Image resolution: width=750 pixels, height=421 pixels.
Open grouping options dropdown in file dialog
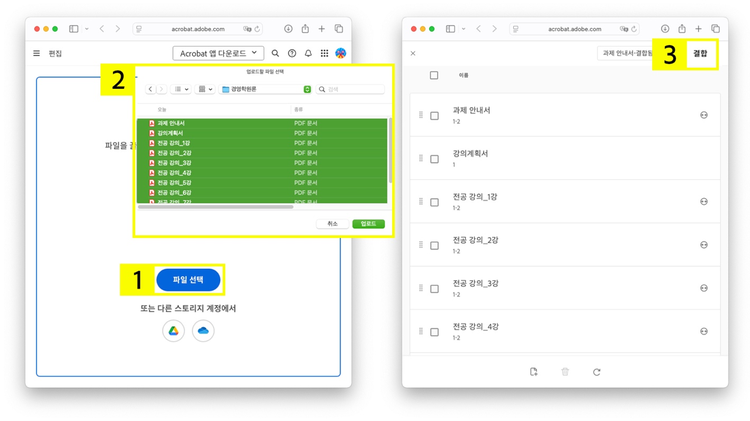coord(205,89)
